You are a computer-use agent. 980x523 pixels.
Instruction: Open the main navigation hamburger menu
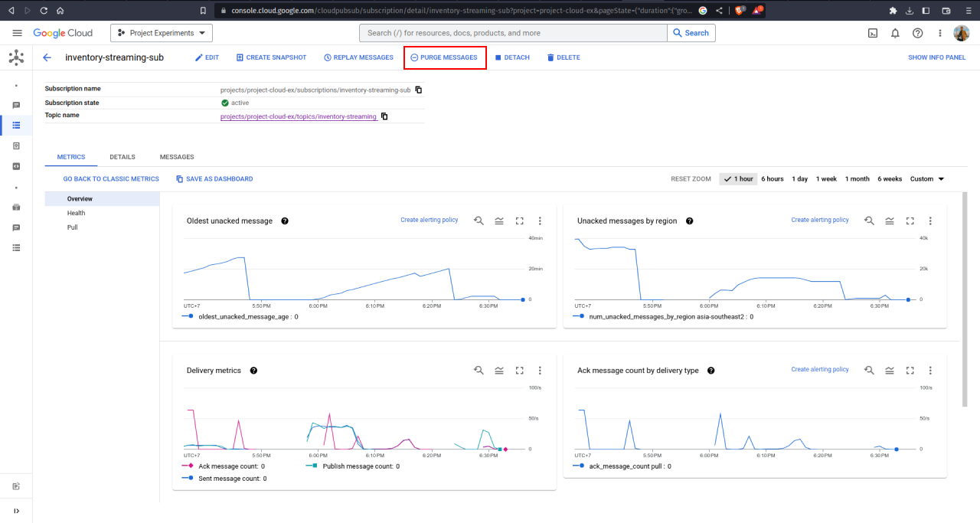click(17, 33)
